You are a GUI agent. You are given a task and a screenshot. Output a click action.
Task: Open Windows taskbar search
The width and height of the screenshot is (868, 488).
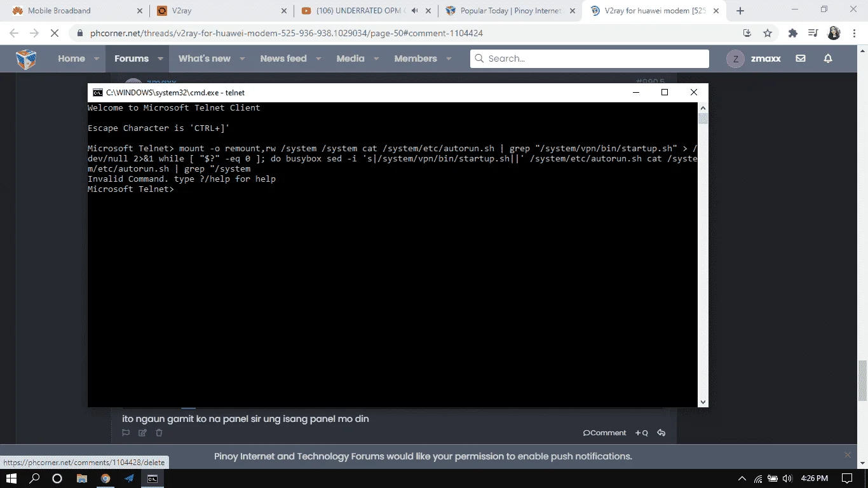pyautogui.click(x=35, y=478)
